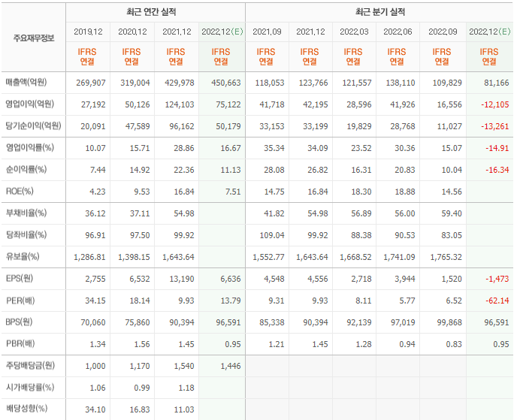Select the 배당성향(%) row label
517x420 pixels.
[x=26, y=409]
